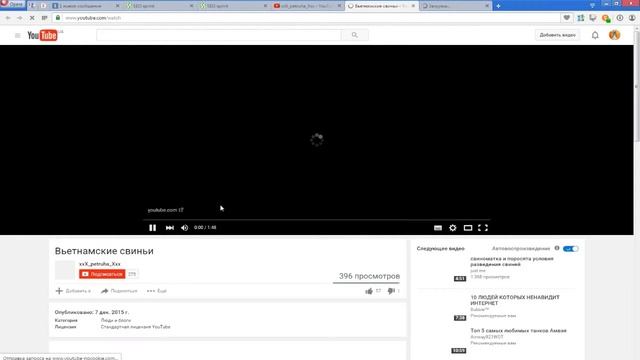This screenshot has height=360, width=640.
Task: Open the YouTube guide hamburger menu
Action: coord(18,36)
